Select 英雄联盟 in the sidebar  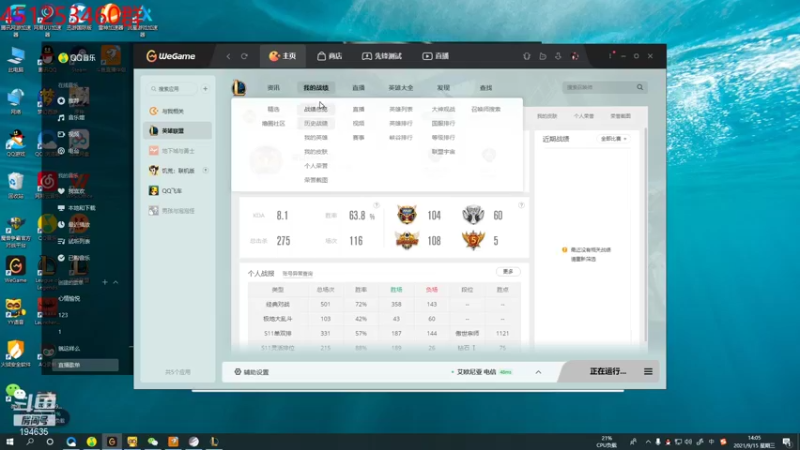pos(177,131)
